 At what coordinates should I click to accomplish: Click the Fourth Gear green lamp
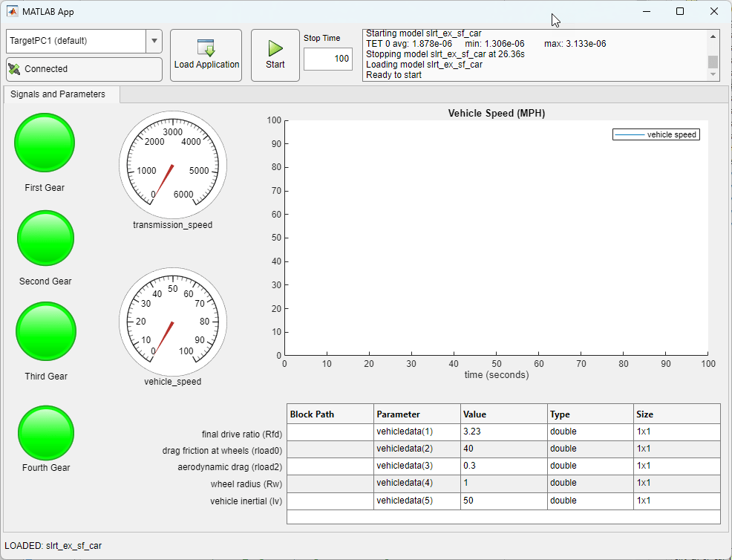click(x=46, y=433)
